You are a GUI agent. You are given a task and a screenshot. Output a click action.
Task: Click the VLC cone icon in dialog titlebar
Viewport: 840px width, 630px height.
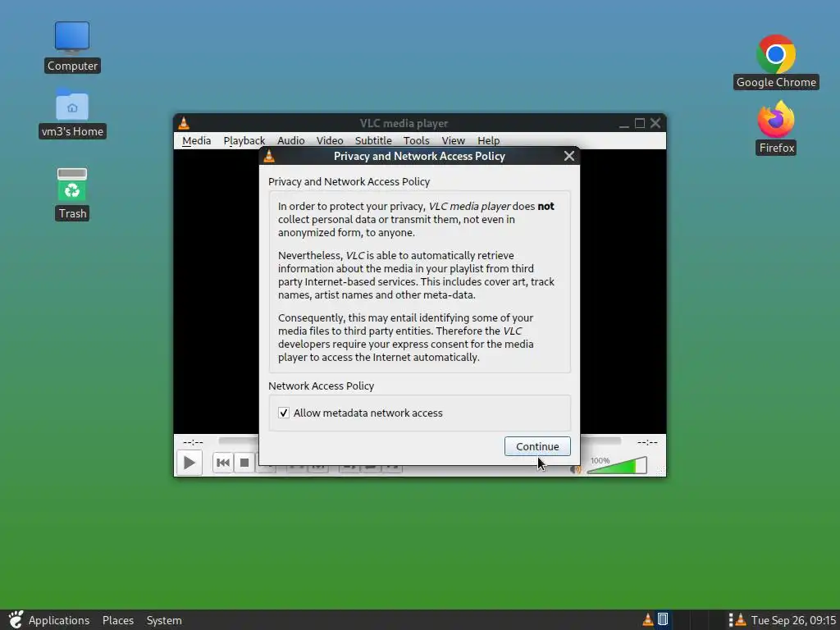(269, 156)
